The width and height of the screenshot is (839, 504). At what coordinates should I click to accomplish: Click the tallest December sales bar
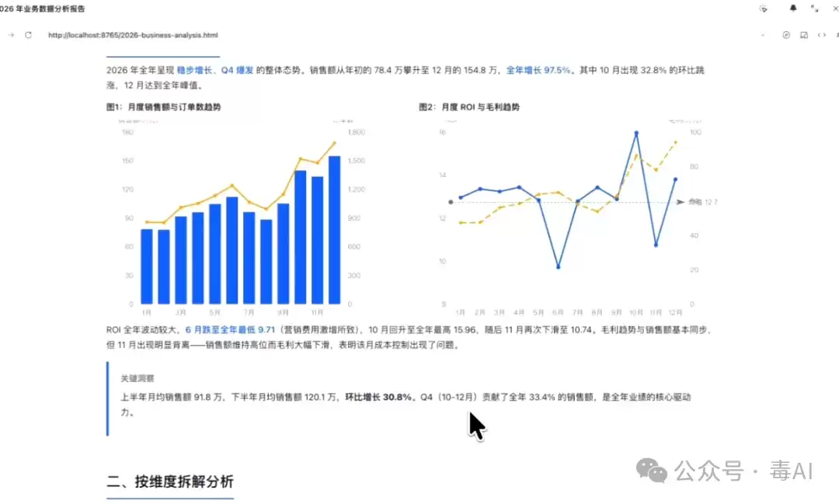(334, 230)
